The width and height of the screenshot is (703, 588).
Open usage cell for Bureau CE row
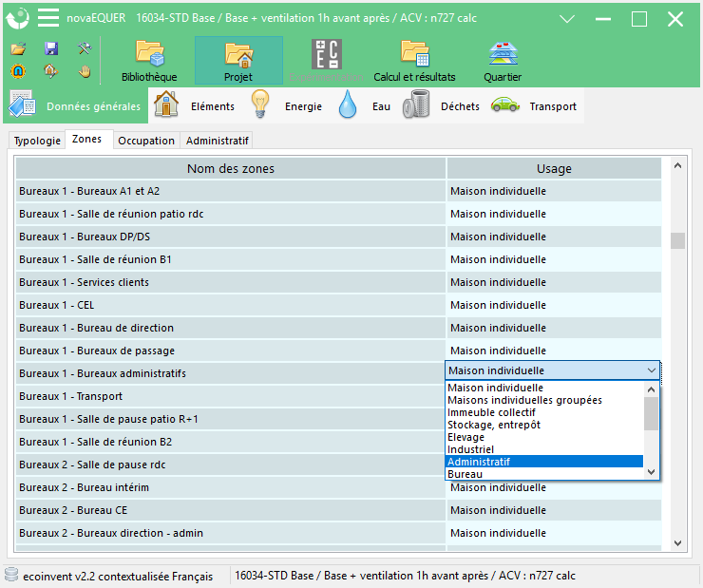(554, 510)
